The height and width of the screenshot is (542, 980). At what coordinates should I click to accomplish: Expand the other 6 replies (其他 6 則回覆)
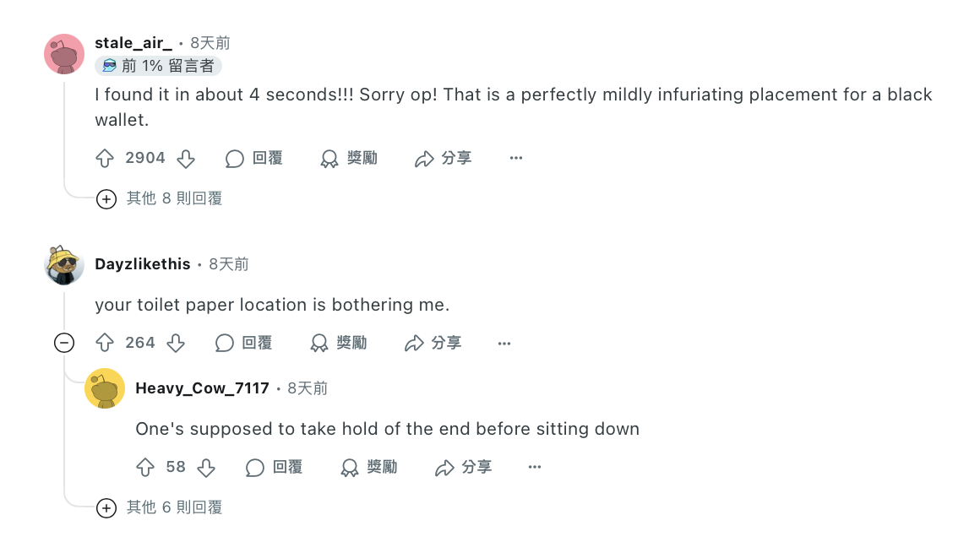pyautogui.click(x=160, y=507)
